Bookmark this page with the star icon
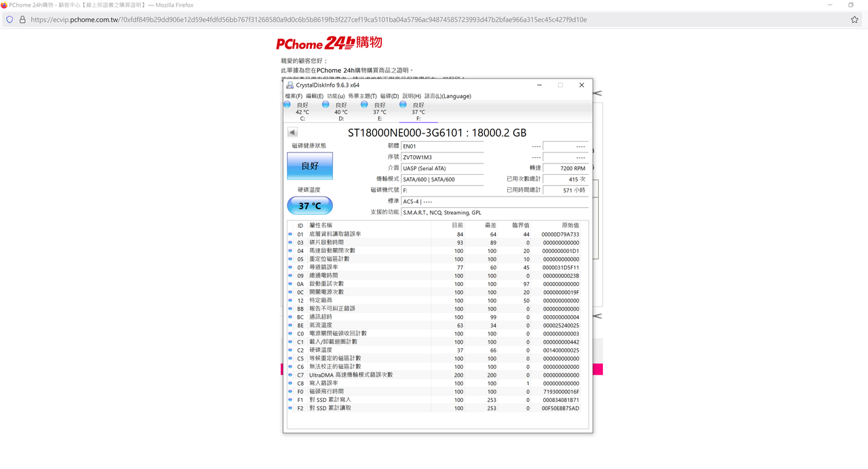 (x=854, y=20)
